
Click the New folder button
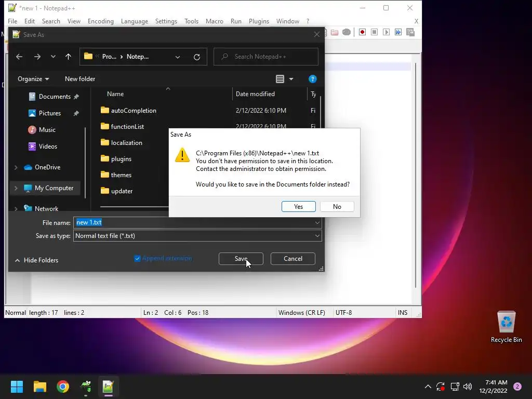click(x=80, y=79)
